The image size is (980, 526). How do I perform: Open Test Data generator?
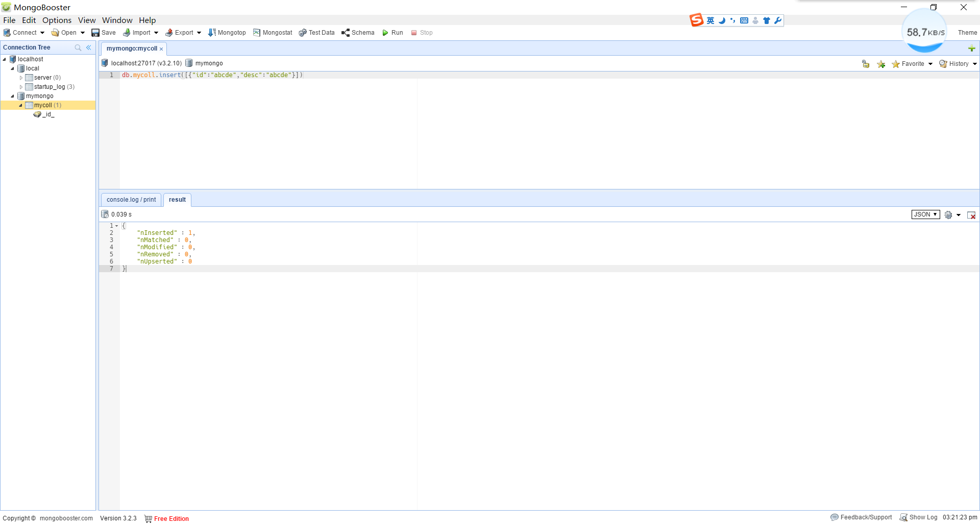(316, 33)
